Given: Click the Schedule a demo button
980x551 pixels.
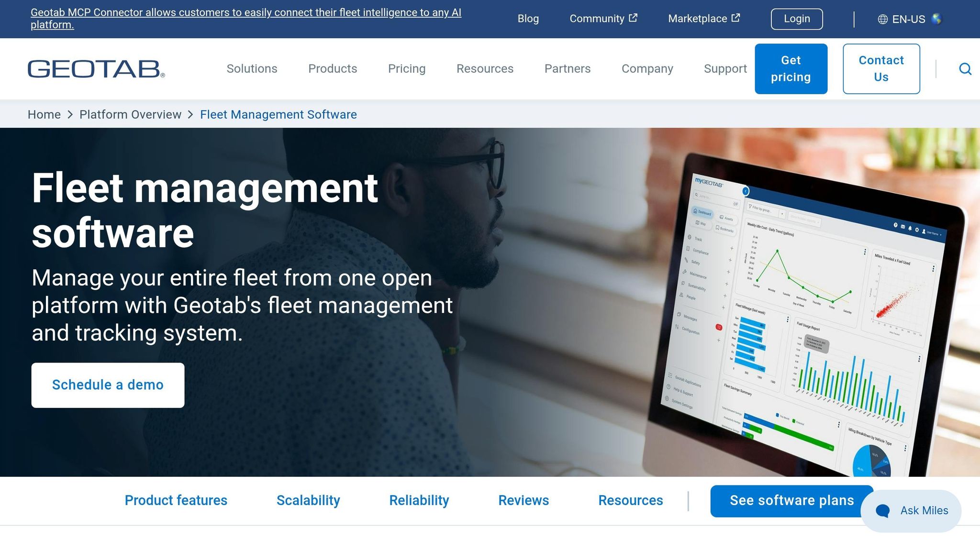Looking at the screenshot, I should [x=108, y=385].
